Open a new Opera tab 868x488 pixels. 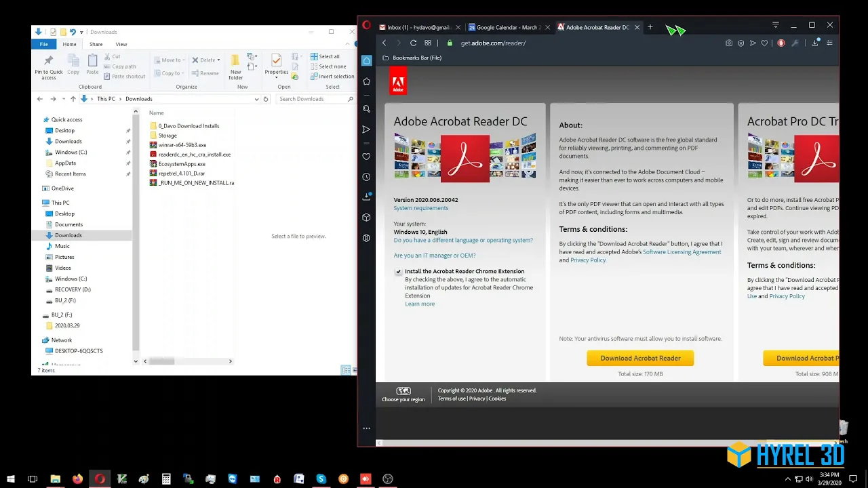click(x=650, y=27)
